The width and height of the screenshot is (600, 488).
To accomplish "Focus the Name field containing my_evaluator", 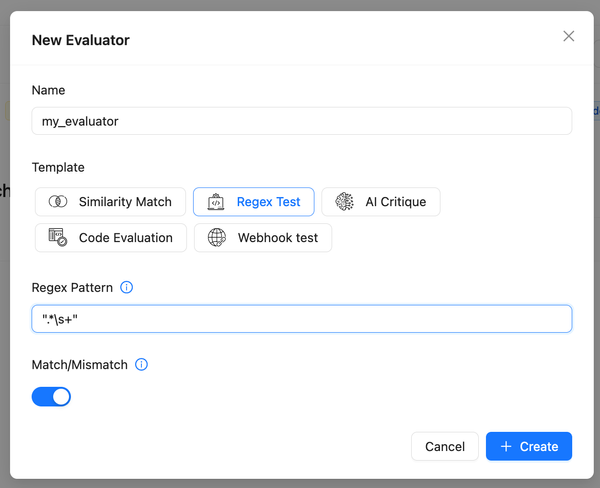I will [301, 121].
